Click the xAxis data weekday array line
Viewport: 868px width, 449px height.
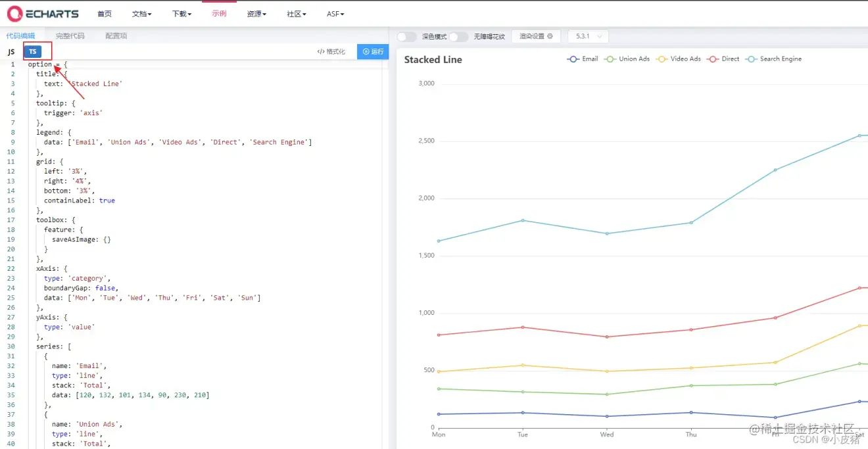153,298
